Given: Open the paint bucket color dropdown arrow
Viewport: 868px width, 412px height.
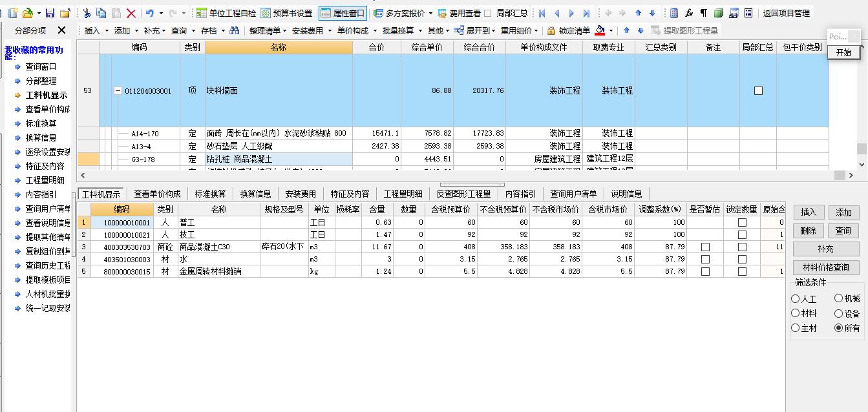Looking at the screenshot, I should click(611, 30).
